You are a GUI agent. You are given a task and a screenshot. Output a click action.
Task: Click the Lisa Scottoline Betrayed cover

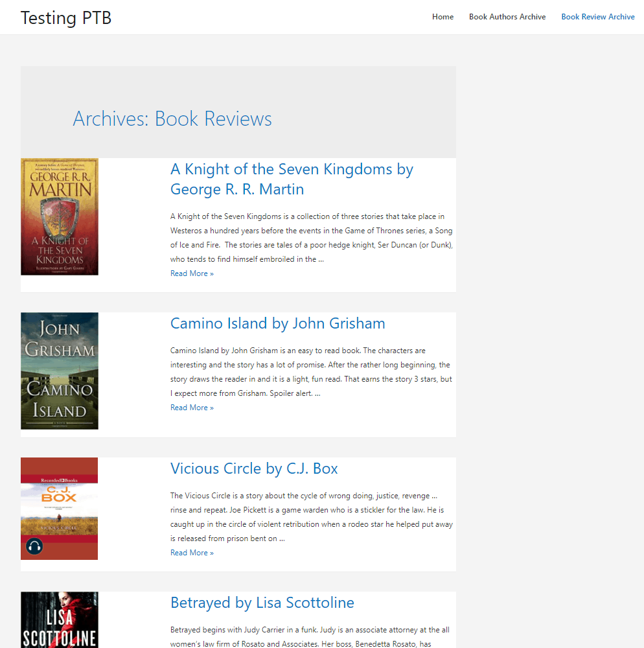60,620
